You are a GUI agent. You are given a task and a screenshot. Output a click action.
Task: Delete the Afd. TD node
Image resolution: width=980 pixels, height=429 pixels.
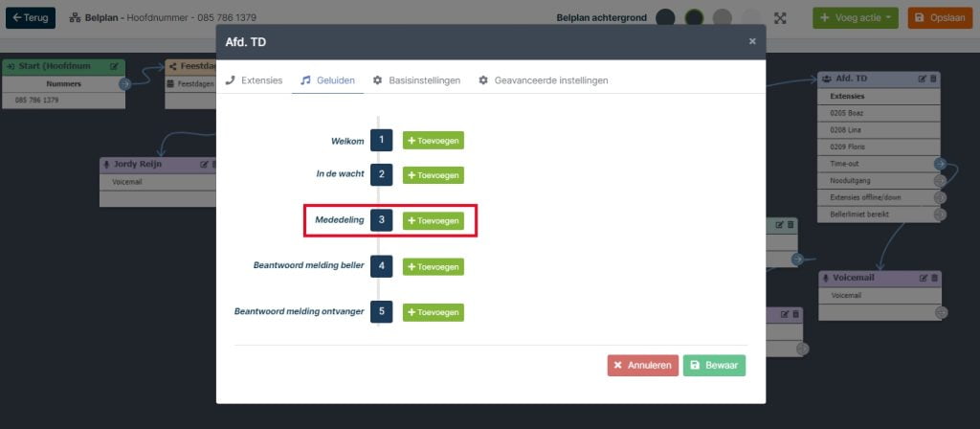(x=933, y=79)
